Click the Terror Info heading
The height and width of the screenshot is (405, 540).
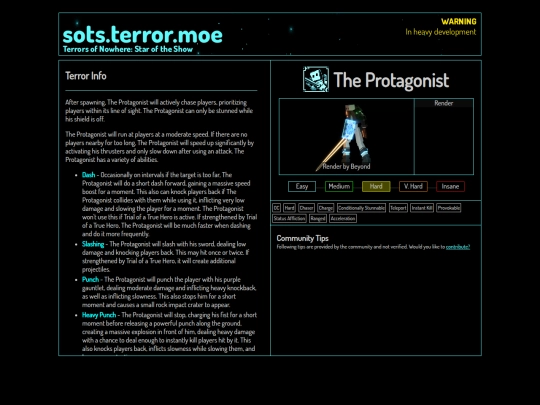pyautogui.click(x=86, y=76)
